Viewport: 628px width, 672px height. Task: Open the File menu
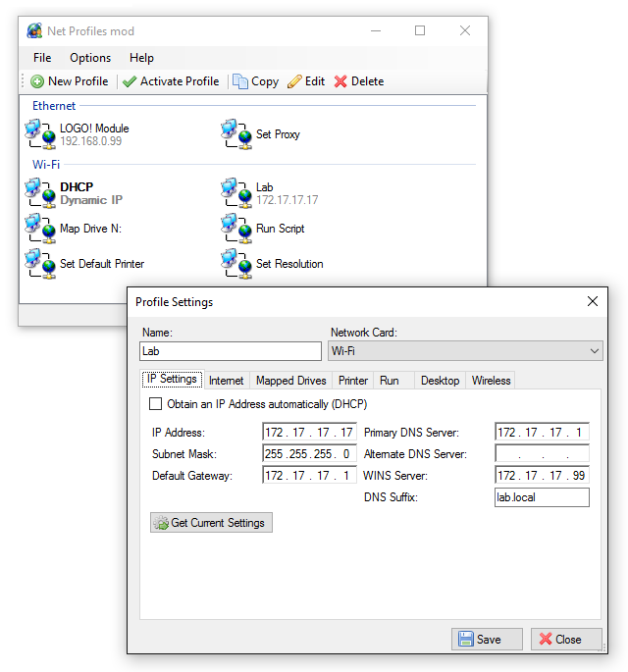point(42,58)
